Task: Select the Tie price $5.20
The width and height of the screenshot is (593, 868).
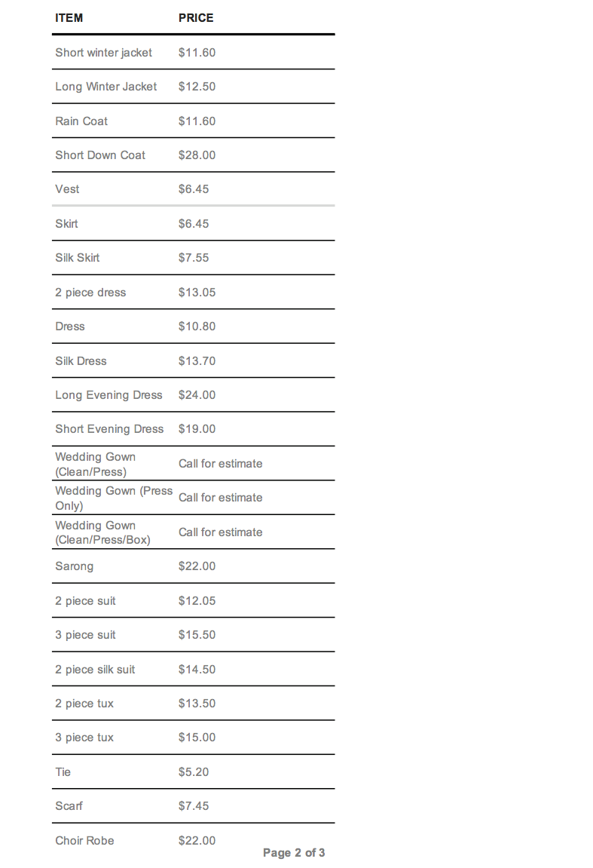Action: tap(194, 772)
